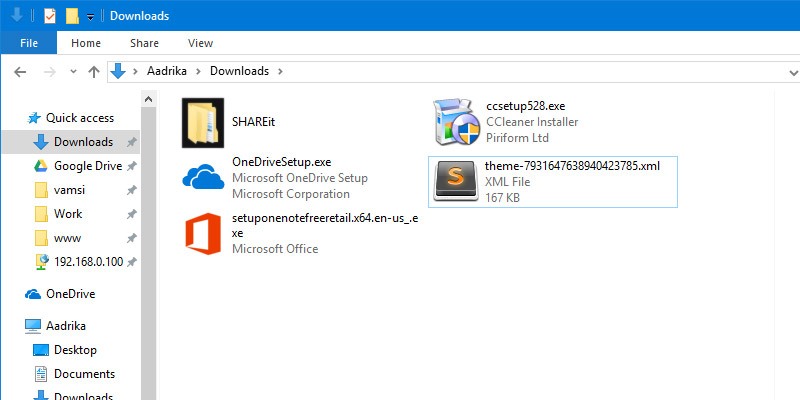Expand the recent locations dropdown arrow
The height and width of the screenshot is (400, 800).
tap(72, 72)
